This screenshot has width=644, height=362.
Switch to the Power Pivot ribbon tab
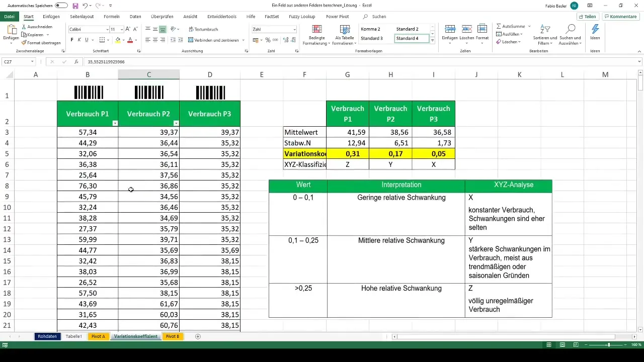337,17
